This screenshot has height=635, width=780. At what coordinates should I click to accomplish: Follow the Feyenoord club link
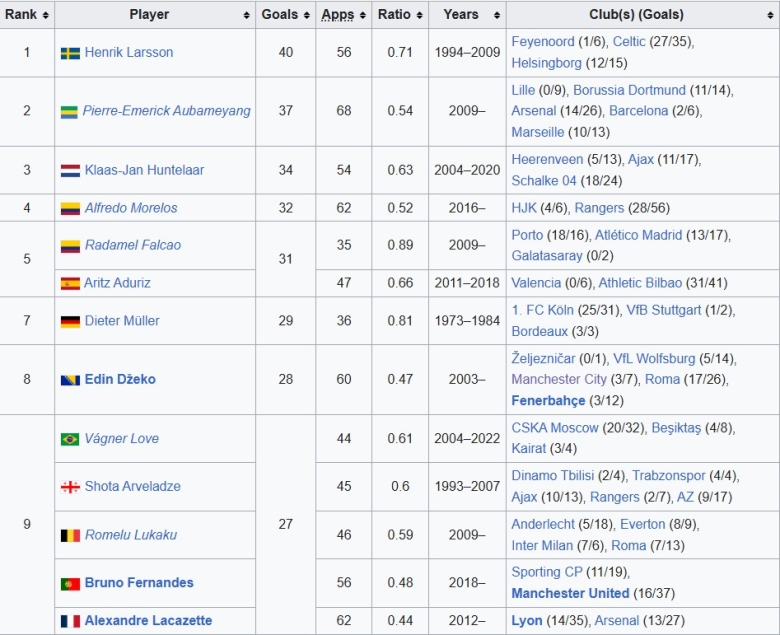(x=543, y=42)
